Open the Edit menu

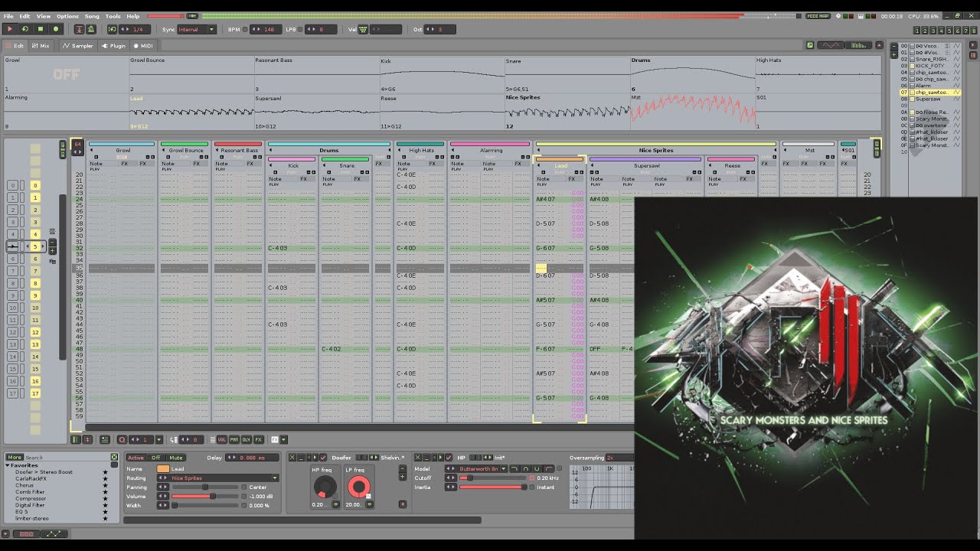[x=25, y=16]
